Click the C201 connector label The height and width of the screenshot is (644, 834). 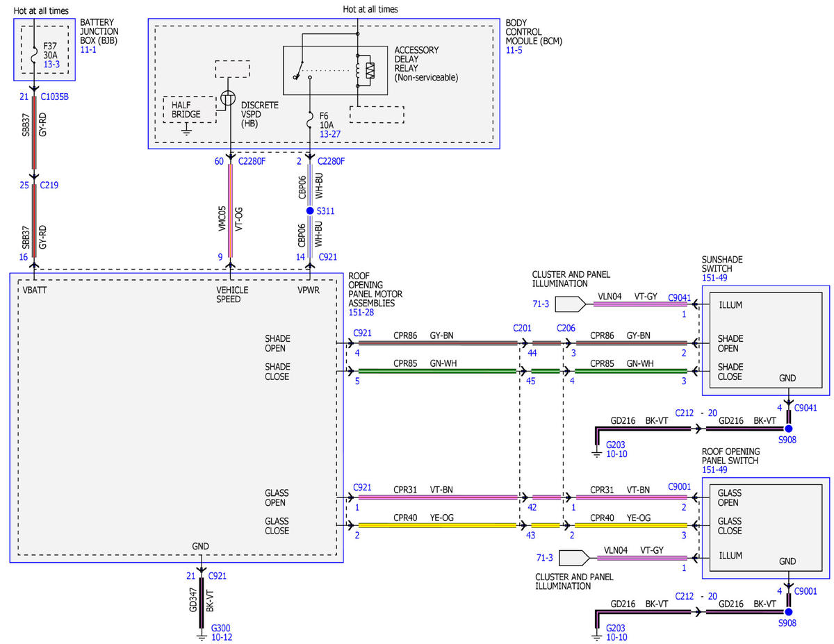[x=522, y=327]
